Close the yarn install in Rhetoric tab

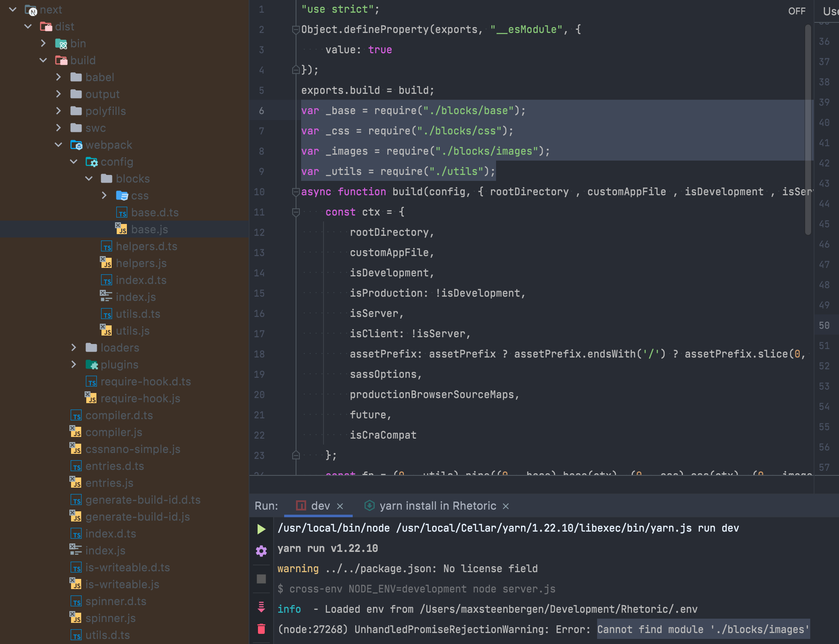[506, 506]
